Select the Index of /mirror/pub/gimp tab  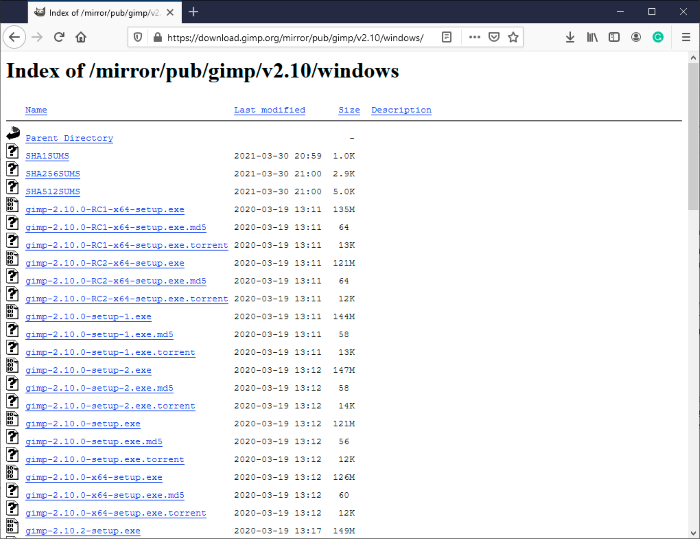click(105, 13)
